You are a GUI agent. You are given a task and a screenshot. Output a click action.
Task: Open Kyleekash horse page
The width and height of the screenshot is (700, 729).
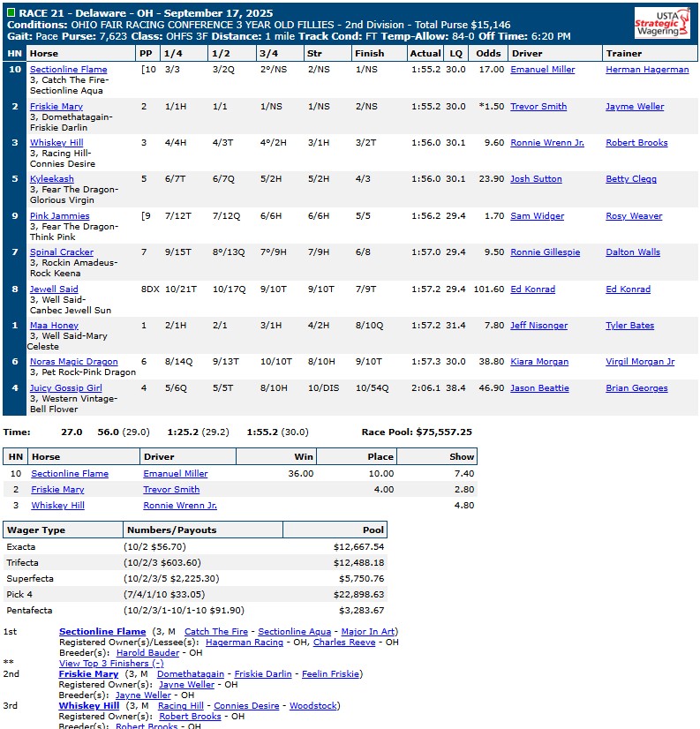[x=52, y=179]
